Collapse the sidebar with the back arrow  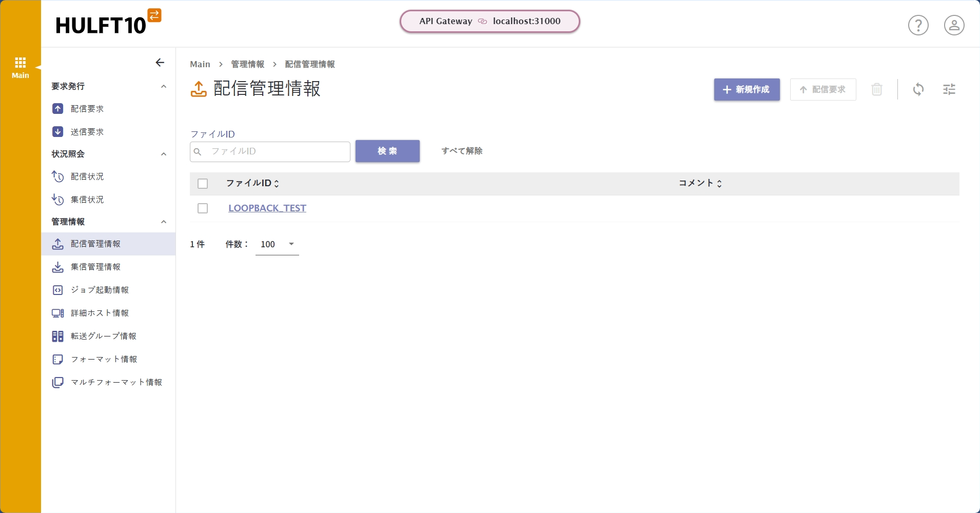click(x=160, y=62)
